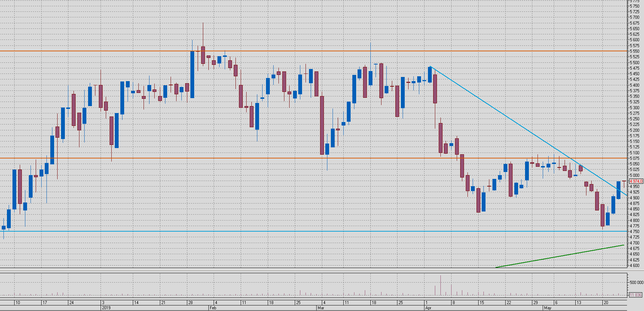This screenshot has height=311, width=644.
Task: Click the 5 000 price axis label
Action: 635,175
